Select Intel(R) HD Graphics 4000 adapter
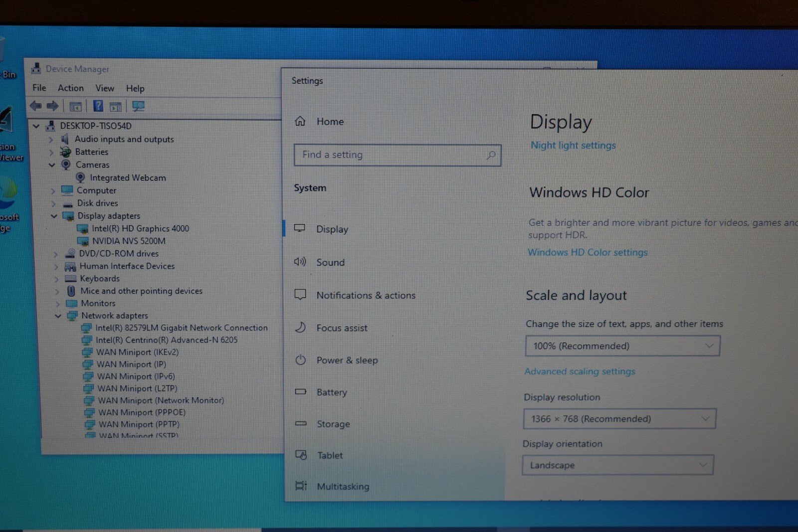Viewport: 798px width, 532px height. tap(140, 228)
